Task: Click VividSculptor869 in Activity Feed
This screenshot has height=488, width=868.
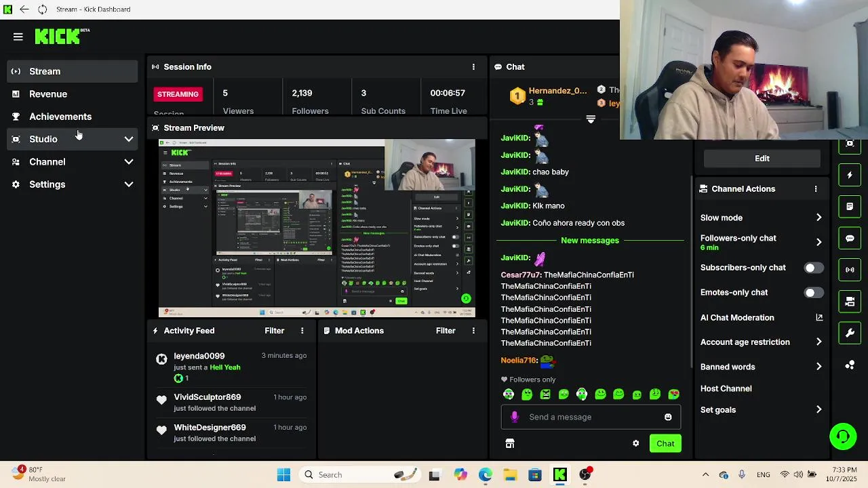Action: [x=208, y=397]
